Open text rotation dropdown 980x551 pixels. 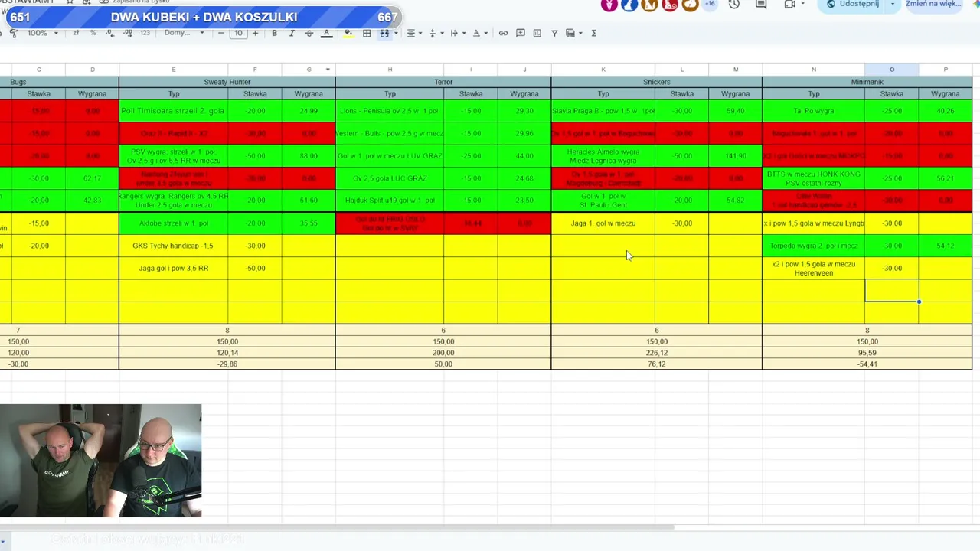[479, 33]
